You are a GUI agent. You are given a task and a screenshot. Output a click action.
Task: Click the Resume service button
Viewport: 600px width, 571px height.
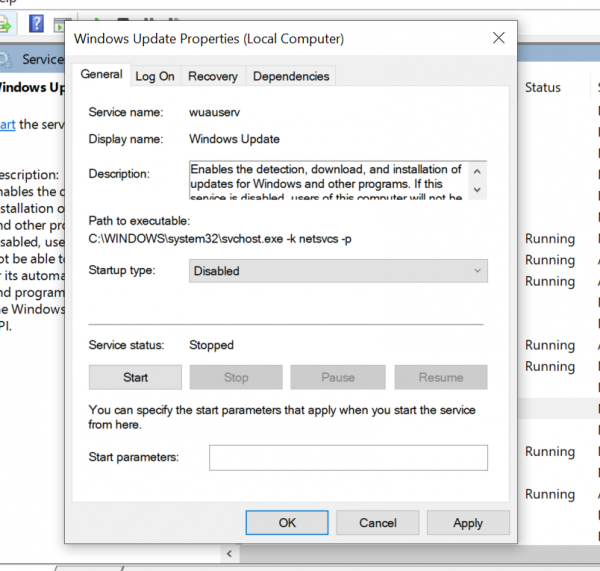(x=440, y=377)
